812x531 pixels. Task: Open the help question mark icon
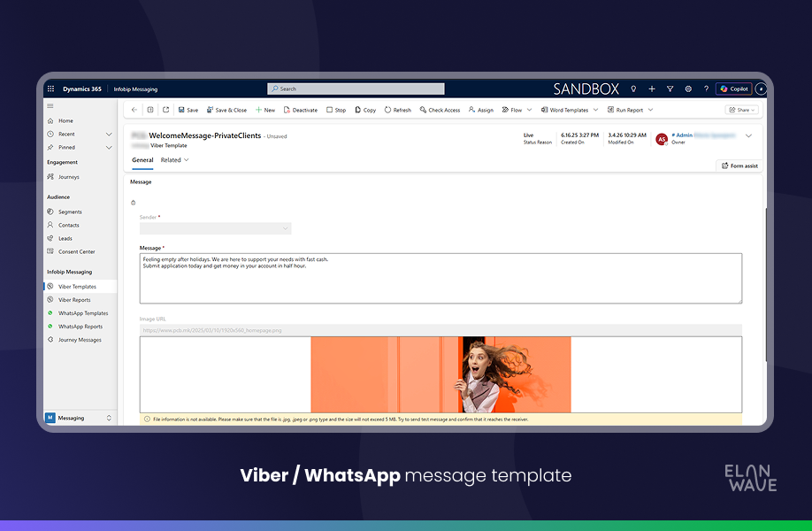tap(706, 88)
